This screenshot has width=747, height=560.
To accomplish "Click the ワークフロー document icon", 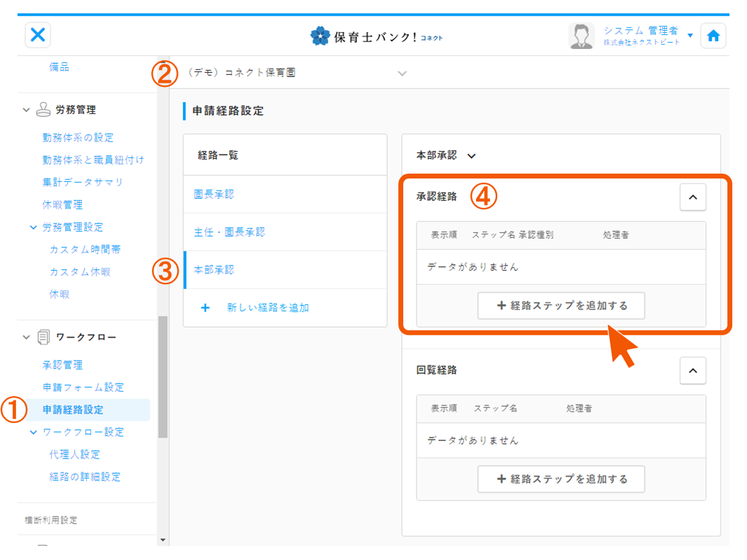I will (x=43, y=337).
